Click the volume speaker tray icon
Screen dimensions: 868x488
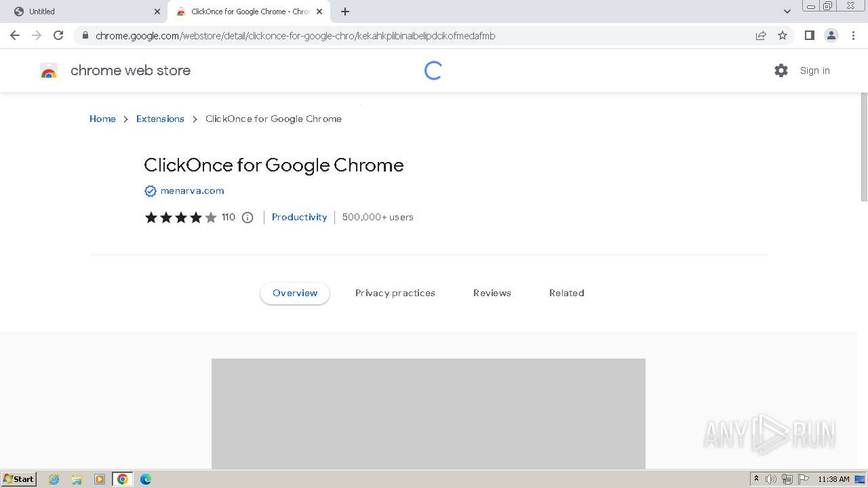coord(771,479)
